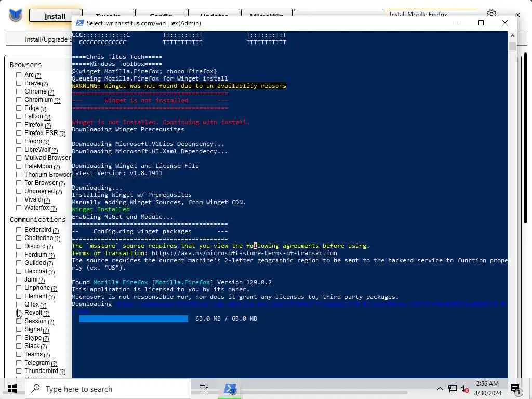Enable the Brave checkbox
Image resolution: width=532 pixels, height=399 pixels.
coord(19,83)
